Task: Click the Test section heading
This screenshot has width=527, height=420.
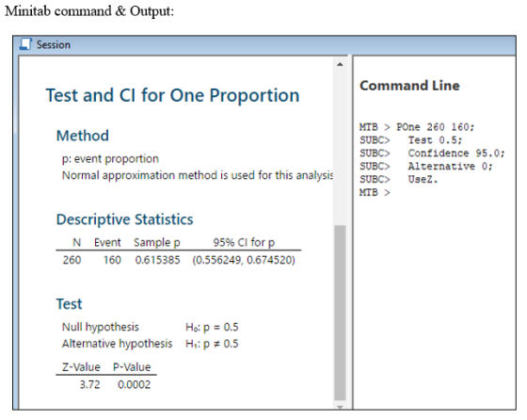Action: coord(69,304)
